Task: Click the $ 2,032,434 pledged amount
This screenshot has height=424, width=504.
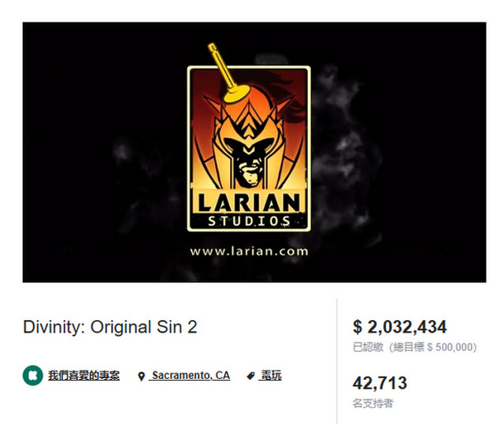Action: click(399, 327)
